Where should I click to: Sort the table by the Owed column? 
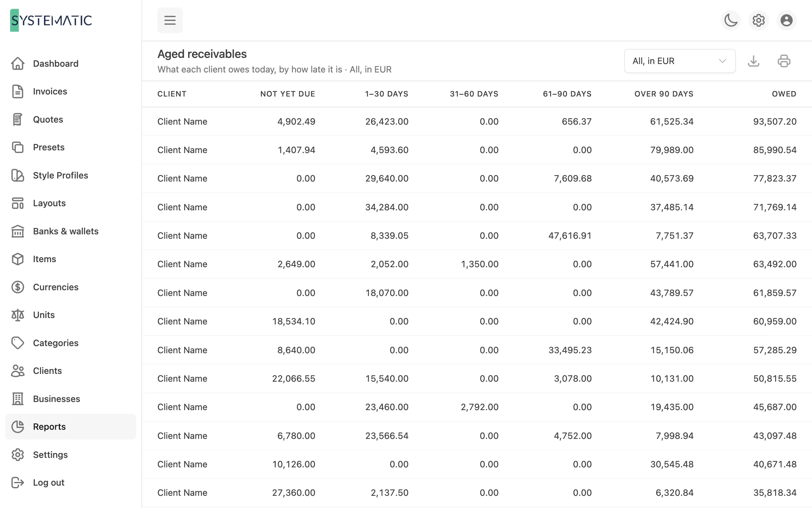[x=784, y=94]
